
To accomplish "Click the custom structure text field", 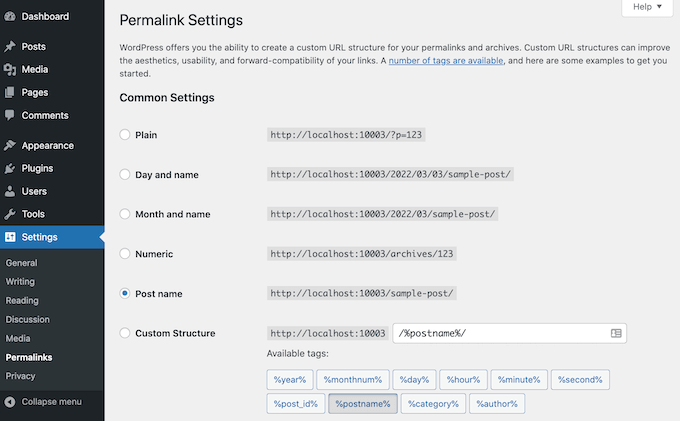I will coord(500,333).
